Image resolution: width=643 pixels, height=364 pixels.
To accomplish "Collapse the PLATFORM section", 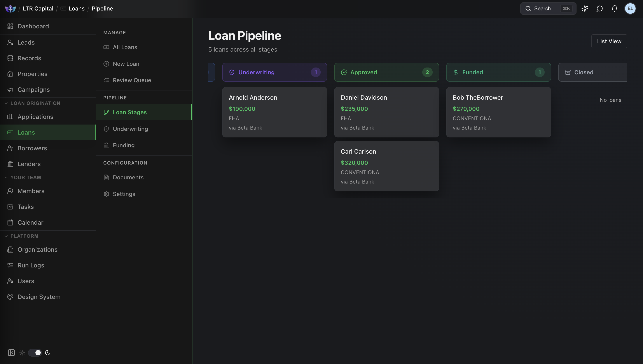I will [x=6, y=236].
